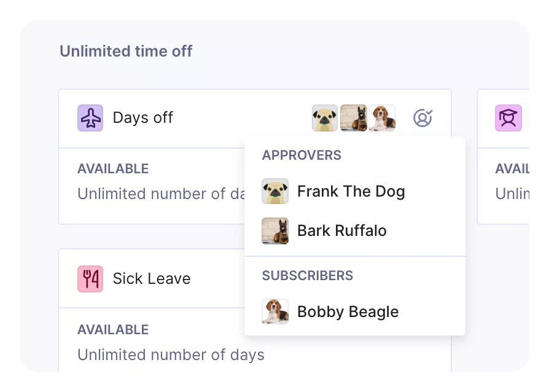Click the AVAILABLE label under Days off
The width and height of the screenshot is (549, 392).
[113, 169]
